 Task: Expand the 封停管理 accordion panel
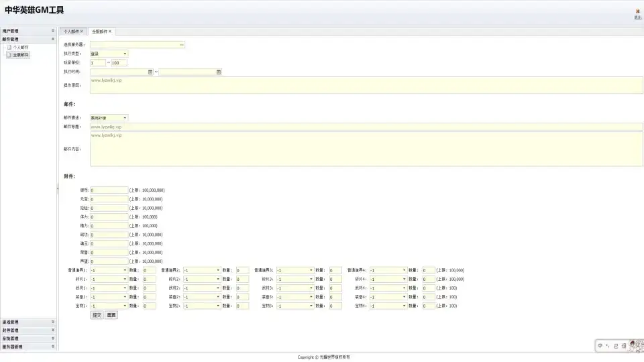28,330
